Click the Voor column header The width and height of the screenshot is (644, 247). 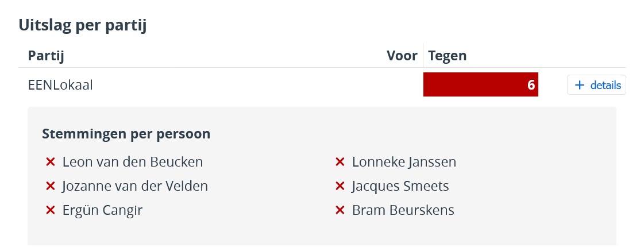point(402,56)
